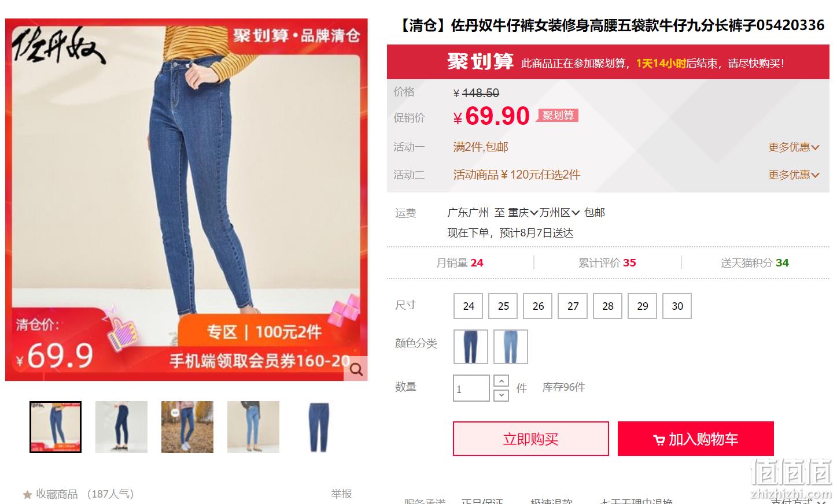Increase quantity with the up arrow
Screen dimensions: 837x504
click(501, 381)
